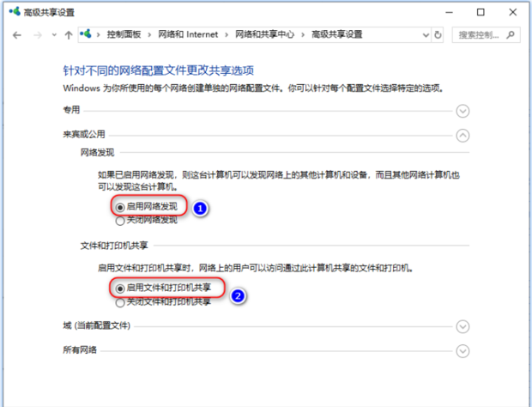Image resolution: width=532 pixels, height=407 pixels.
Task: Click the title bar network sharing icon
Action: [x=15, y=11]
